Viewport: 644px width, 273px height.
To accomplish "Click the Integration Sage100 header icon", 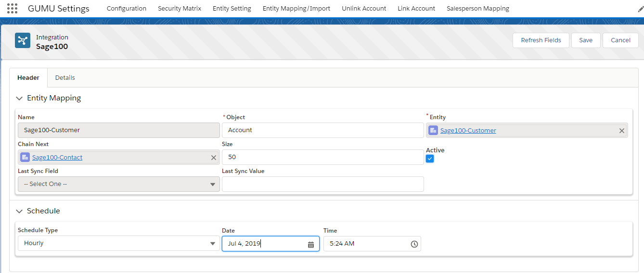I will tap(23, 40).
